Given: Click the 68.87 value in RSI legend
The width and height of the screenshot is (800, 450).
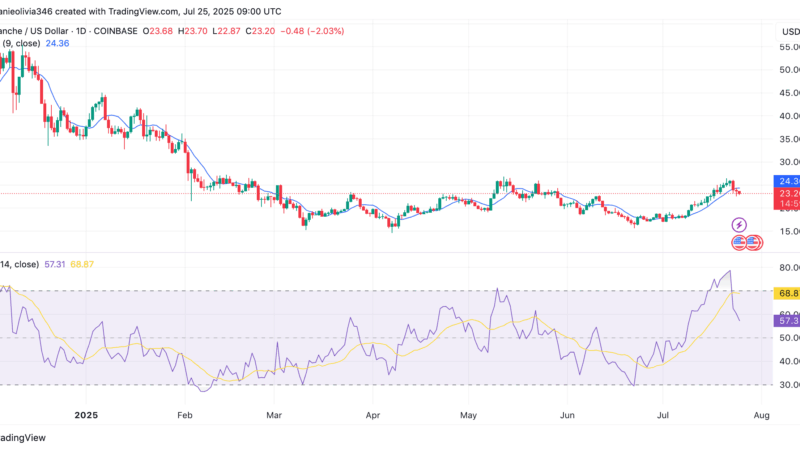Looking at the screenshot, I should click(x=82, y=264).
